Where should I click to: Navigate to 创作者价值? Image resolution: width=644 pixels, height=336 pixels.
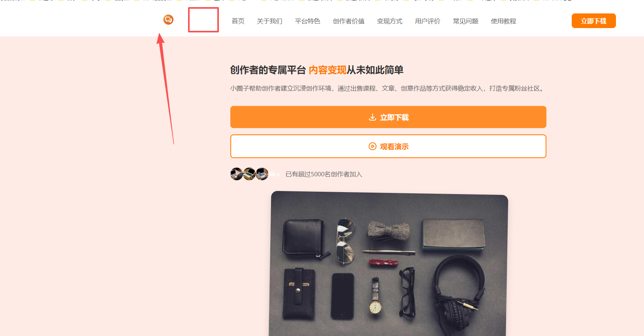348,21
